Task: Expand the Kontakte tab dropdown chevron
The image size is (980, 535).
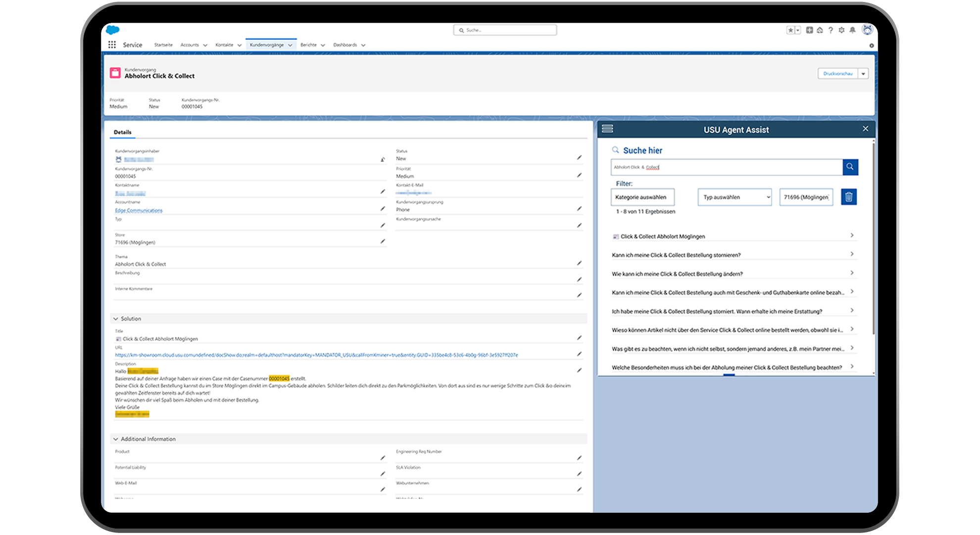Action: 240,45
